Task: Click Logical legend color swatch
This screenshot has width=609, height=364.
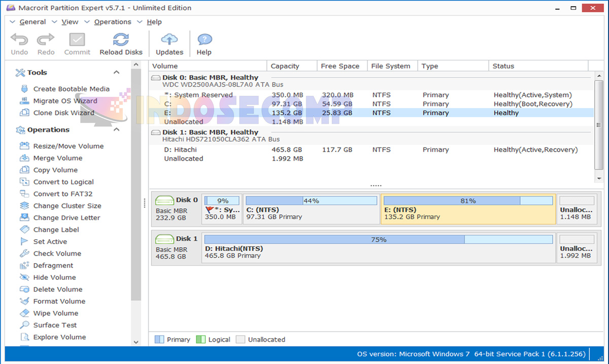Action: [201, 339]
